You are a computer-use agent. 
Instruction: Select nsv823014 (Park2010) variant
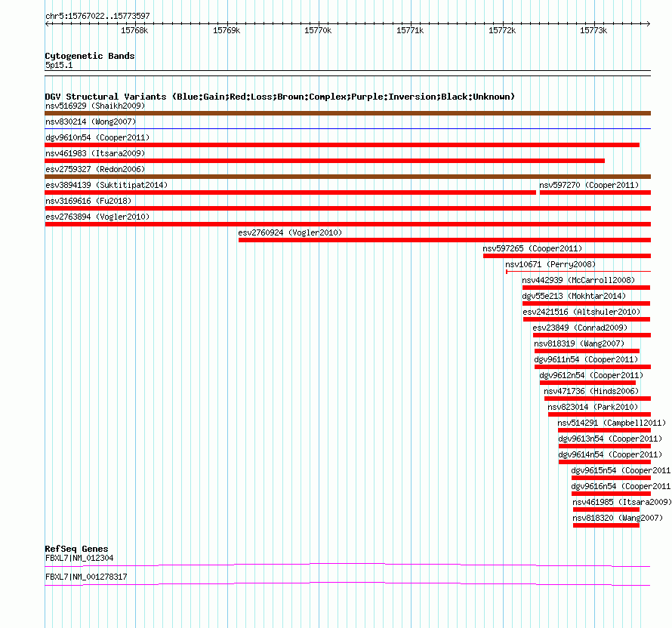(593, 407)
